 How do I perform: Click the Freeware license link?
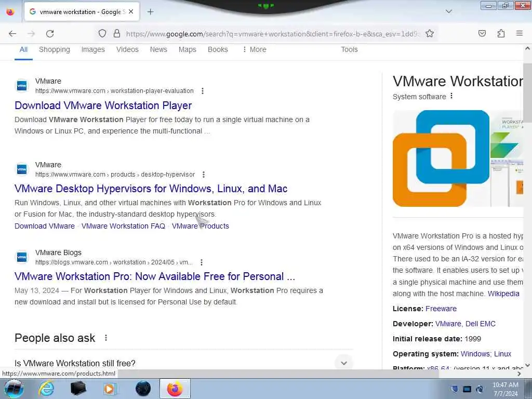point(441,309)
